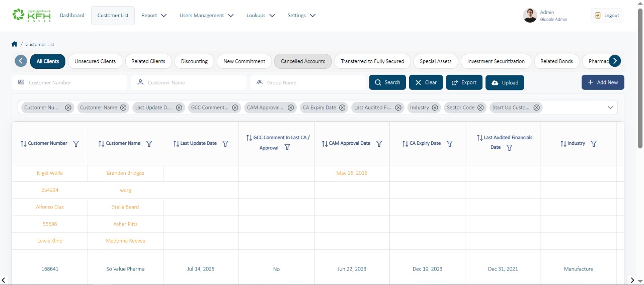Click sort arrows on Last Update Date
The height and width of the screenshot is (285, 644).
176,144
